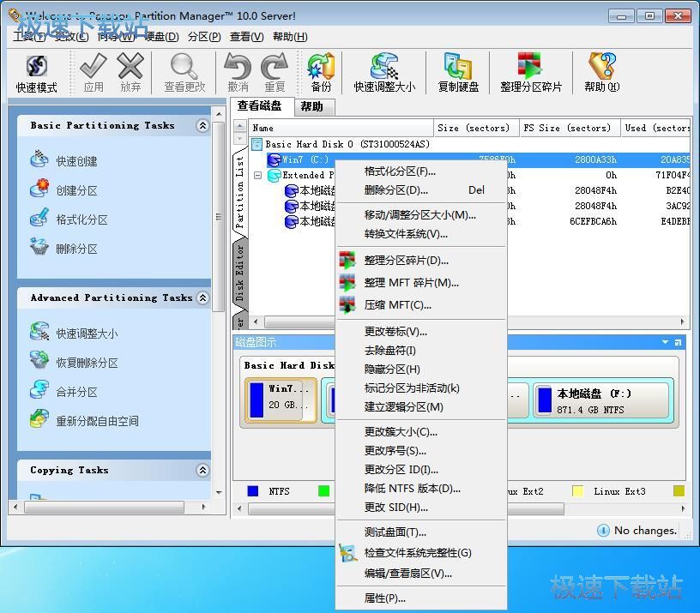Choose 更改序号(S)... menu entry
Image resolution: width=700 pixels, height=613 pixels.
pos(421,451)
